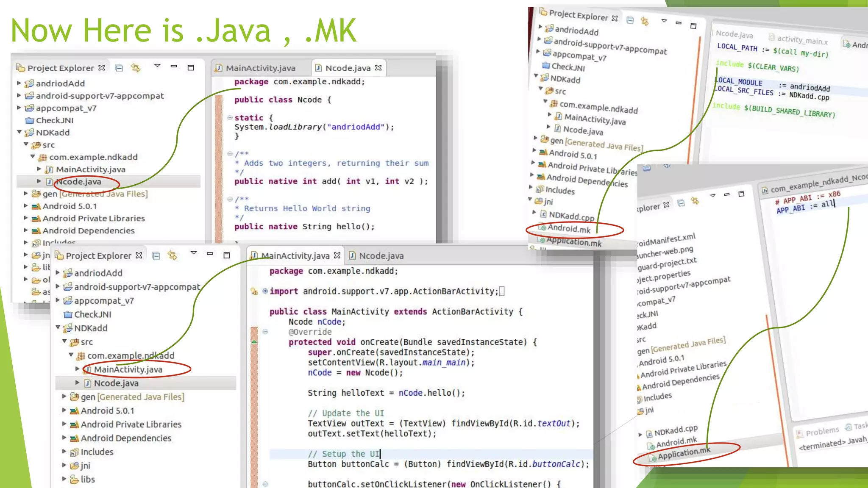Open NDKadd.cpp in tilted top-right tree

(572, 216)
